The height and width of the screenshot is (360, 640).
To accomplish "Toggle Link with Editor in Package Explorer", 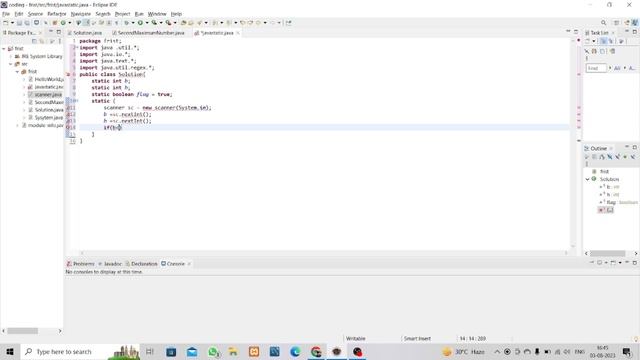I will [42, 41].
